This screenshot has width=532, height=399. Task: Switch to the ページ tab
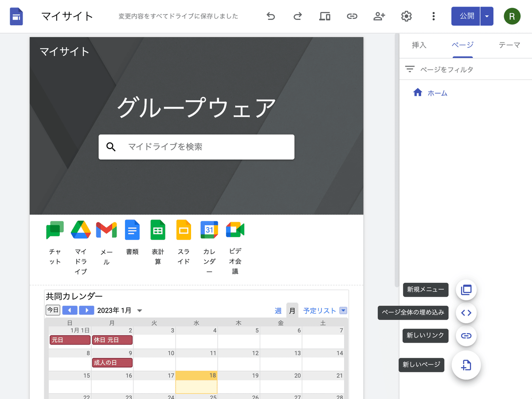pyautogui.click(x=462, y=45)
